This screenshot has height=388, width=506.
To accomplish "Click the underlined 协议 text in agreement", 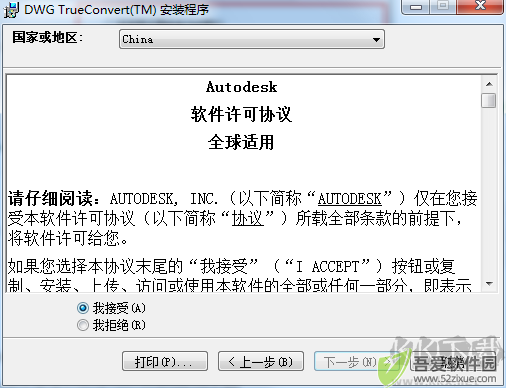I will click(248, 219).
